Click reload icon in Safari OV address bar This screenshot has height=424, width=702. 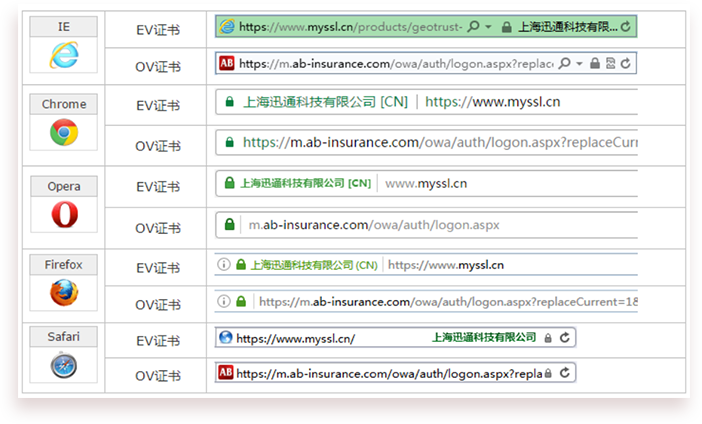[565, 373]
